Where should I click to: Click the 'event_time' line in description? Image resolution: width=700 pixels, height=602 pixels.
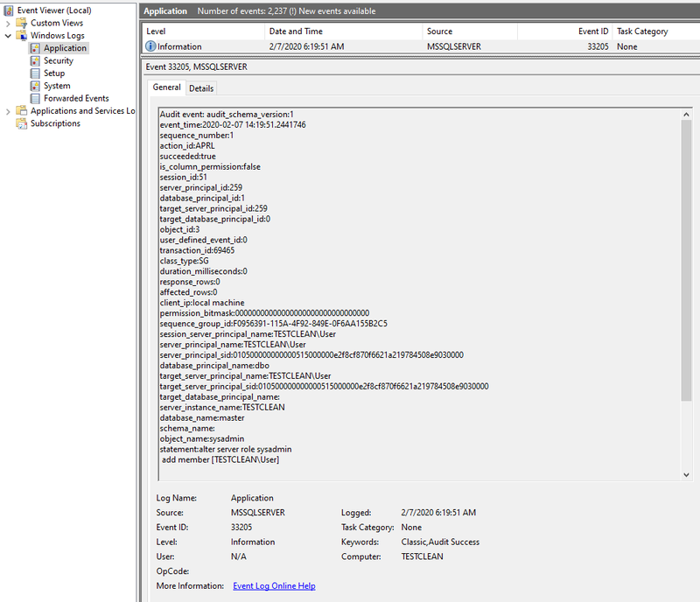[x=233, y=124]
